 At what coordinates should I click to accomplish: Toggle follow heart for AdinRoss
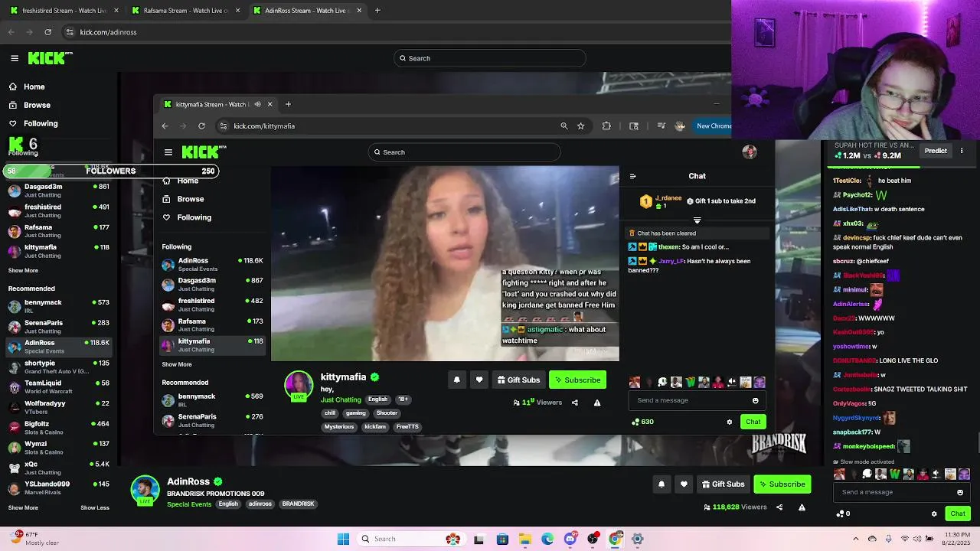684,484
